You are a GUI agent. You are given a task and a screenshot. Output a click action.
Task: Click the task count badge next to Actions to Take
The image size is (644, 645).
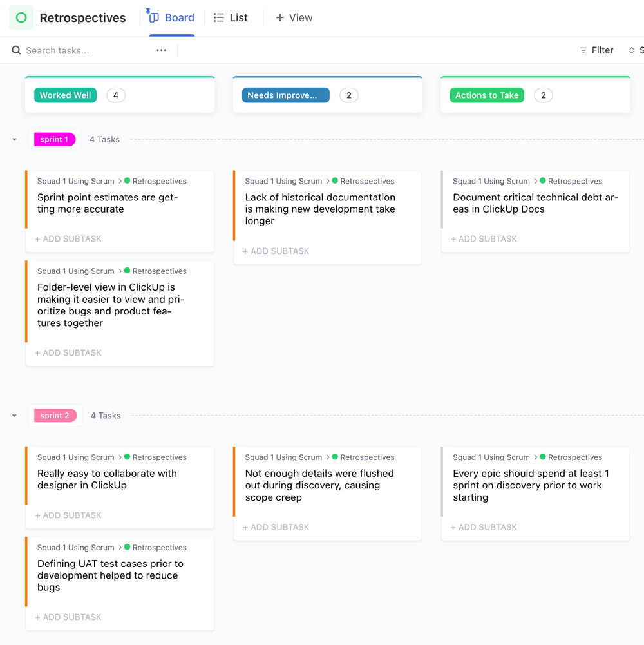(543, 95)
